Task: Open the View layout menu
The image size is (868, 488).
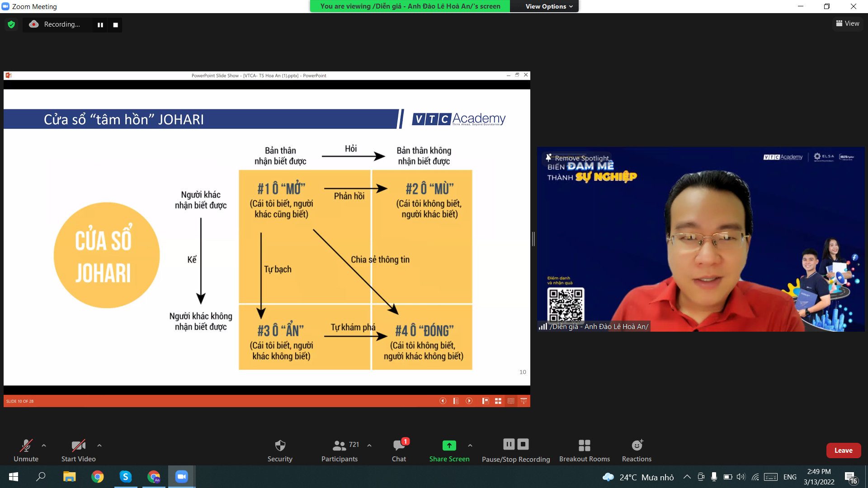Action: coord(848,23)
